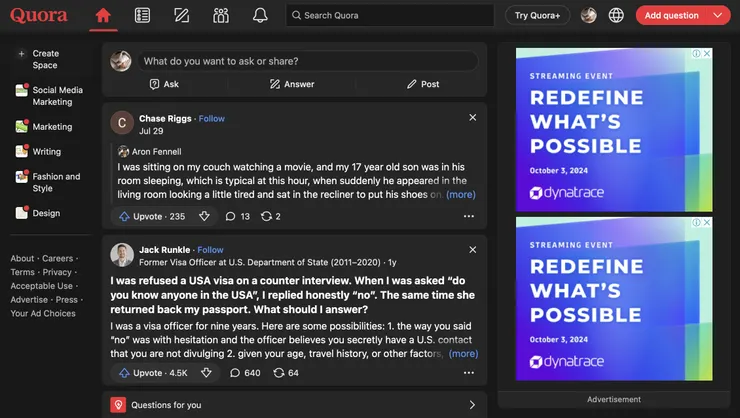Open the Marketing space in sidebar

44,126
